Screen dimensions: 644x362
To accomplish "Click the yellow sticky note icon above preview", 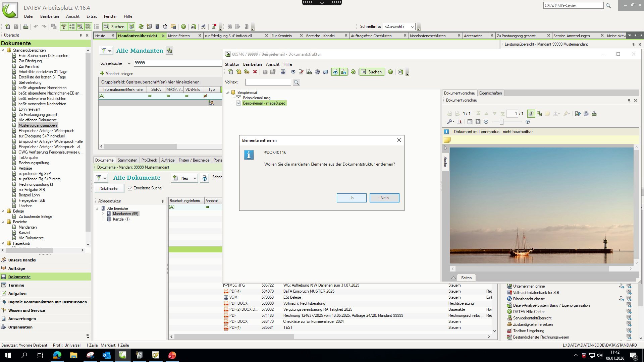I will point(447,140).
